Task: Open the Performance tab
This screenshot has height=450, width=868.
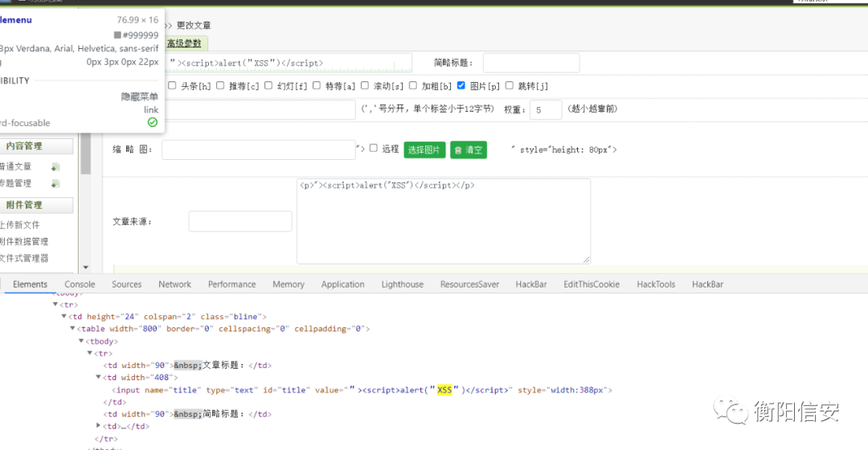Action: (232, 284)
